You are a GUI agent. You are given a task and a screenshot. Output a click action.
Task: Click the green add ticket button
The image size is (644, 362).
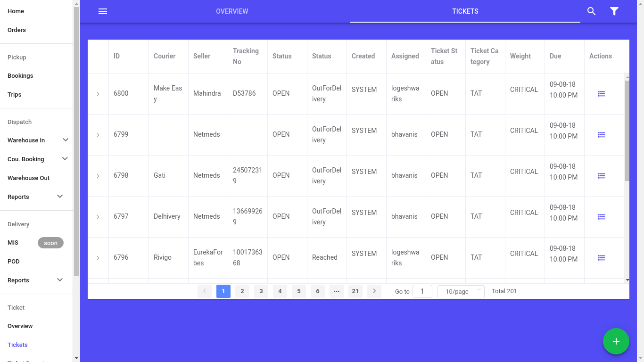coord(616,341)
